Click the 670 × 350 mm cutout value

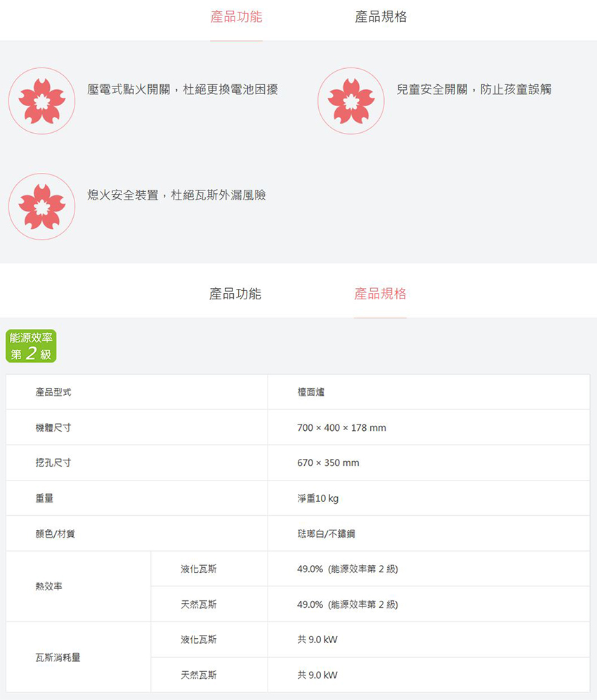click(x=328, y=462)
